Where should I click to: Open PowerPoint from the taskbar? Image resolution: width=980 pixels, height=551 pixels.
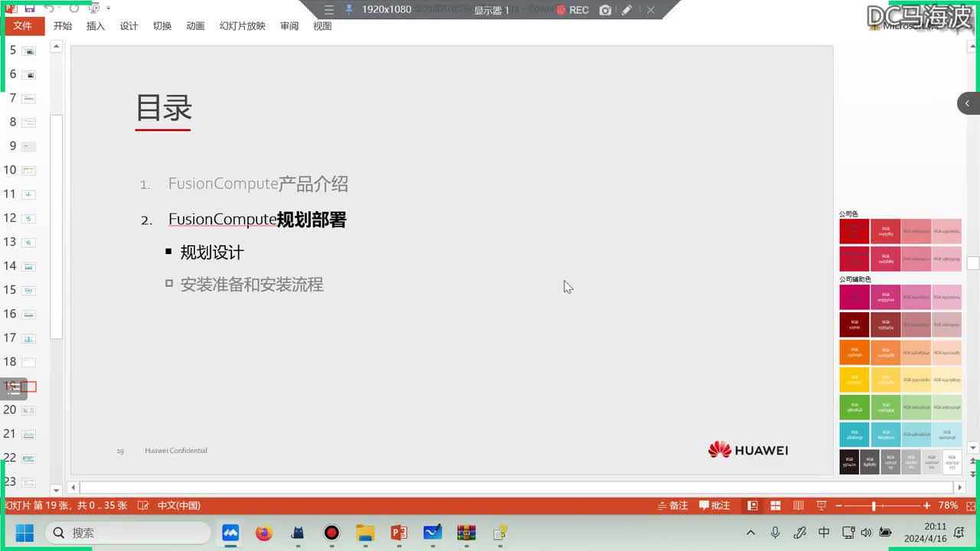tap(399, 533)
